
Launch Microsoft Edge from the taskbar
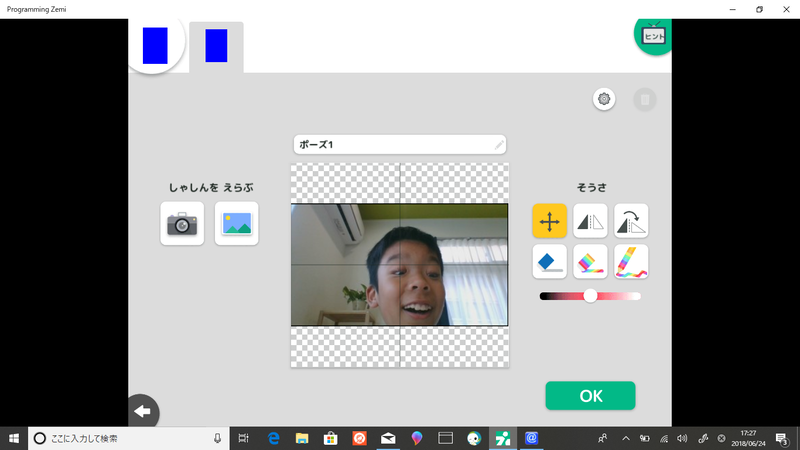[x=273, y=438]
